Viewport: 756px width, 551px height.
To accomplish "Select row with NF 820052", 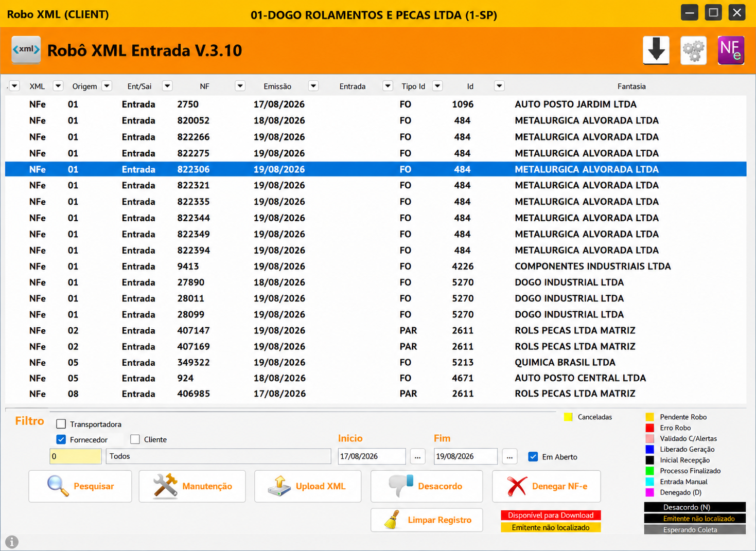I will point(376,120).
